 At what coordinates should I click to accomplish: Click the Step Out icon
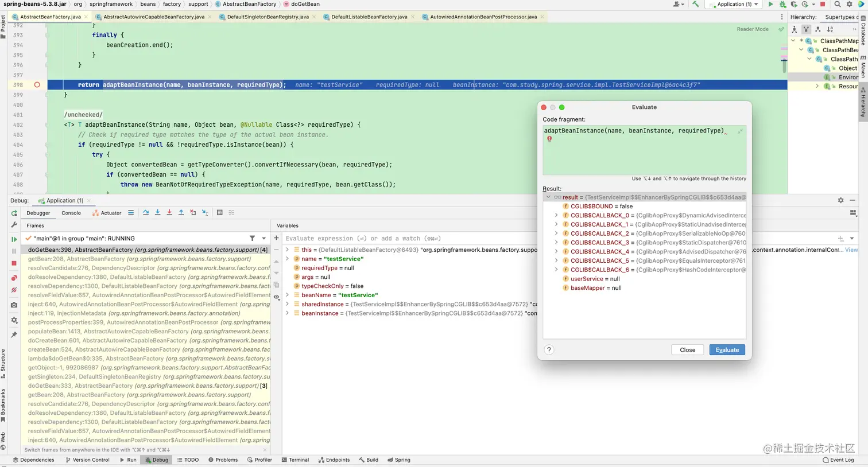point(181,213)
